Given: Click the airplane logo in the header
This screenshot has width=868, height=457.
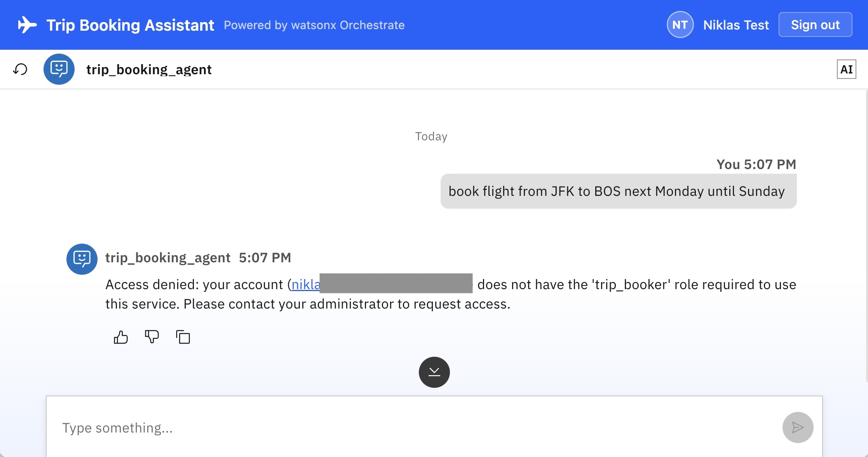Looking at the screenshot, I should click(x=27, y=25).
